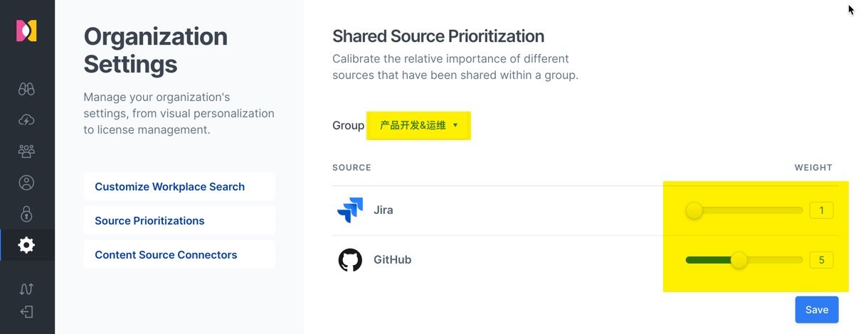Open the Groups people icon in sidebar
This screenshot has height=334, width=868.
tap(26, 151)
